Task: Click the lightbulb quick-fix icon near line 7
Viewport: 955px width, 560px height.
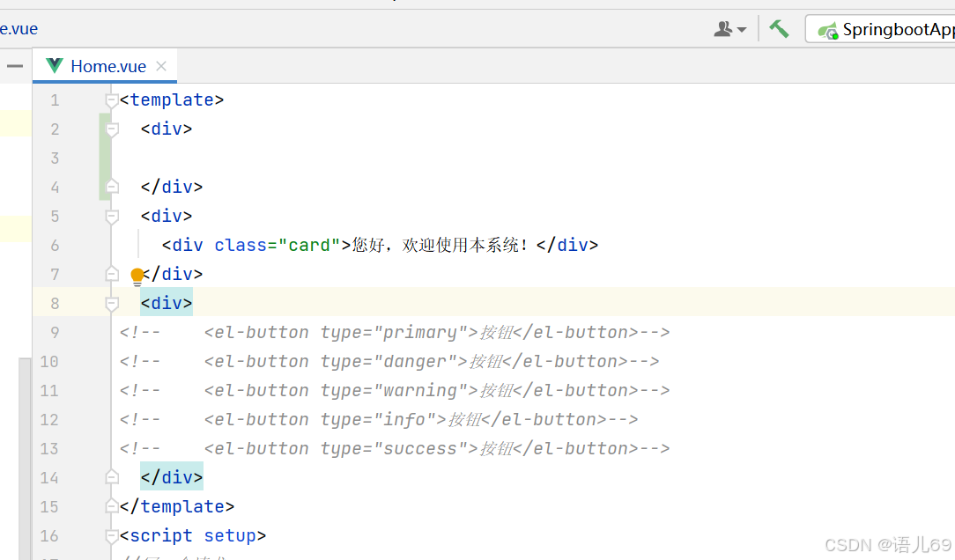Action: 137,276
